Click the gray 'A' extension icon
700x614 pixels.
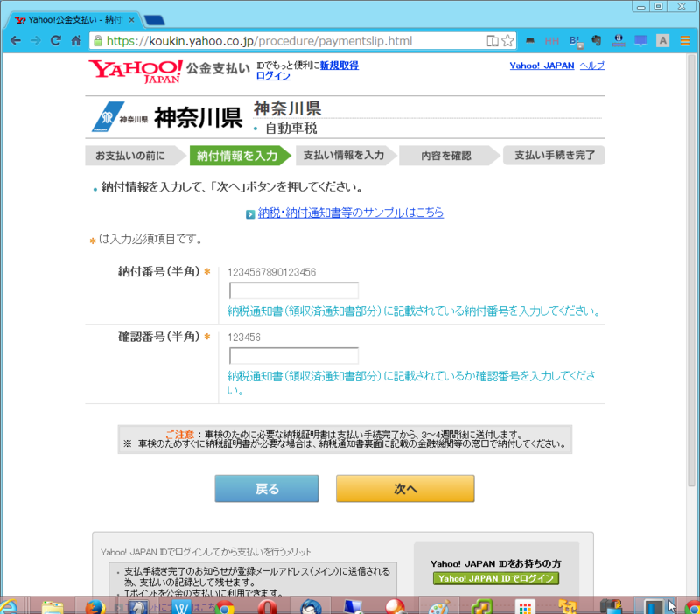[663, 41]
